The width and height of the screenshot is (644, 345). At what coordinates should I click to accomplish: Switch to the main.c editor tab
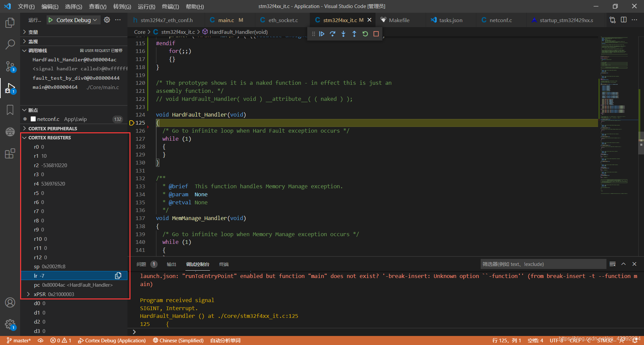click(226, 20)
